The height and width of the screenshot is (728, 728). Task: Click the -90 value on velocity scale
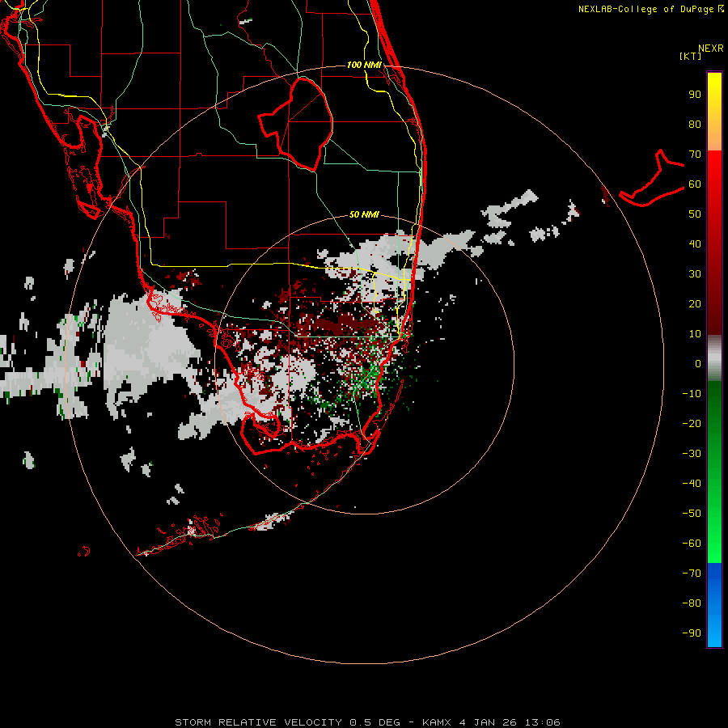692,633
